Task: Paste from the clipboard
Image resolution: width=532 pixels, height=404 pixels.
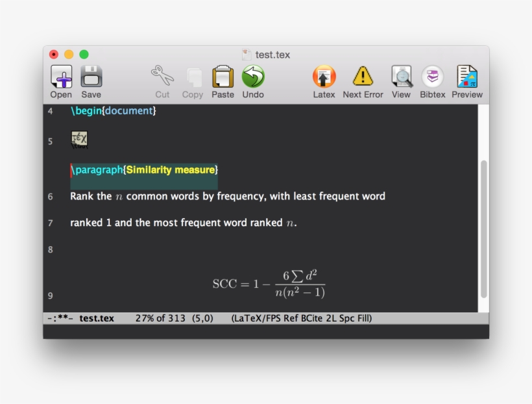Action: tap(223, 78)
